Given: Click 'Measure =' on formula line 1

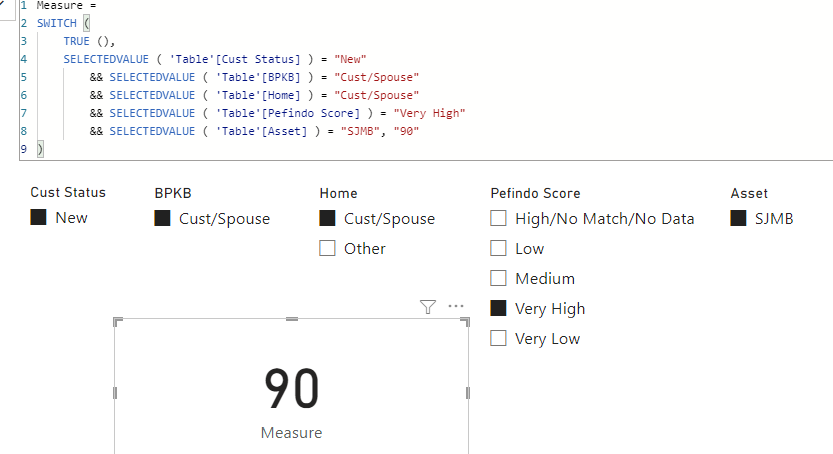Looking at the screenshot, I should [66, 6].
